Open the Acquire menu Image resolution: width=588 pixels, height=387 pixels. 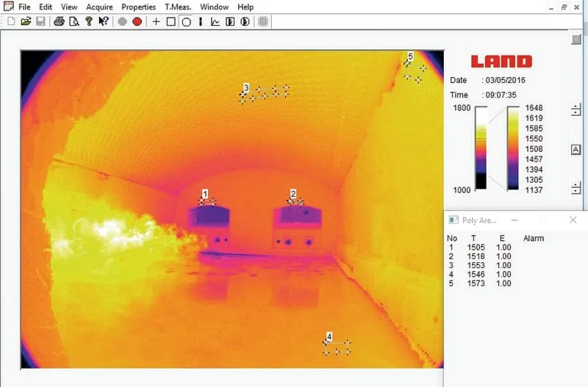[99, 7]
